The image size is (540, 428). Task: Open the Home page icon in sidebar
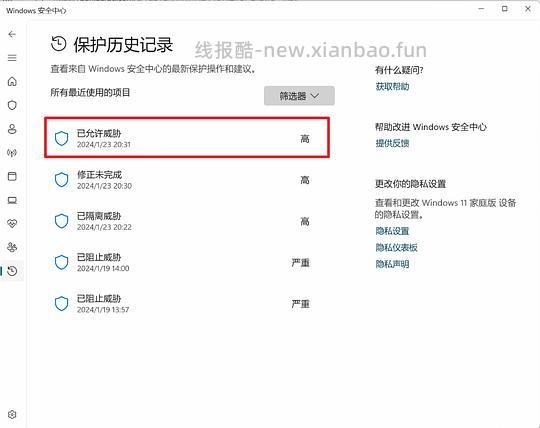tap(12, 82)
